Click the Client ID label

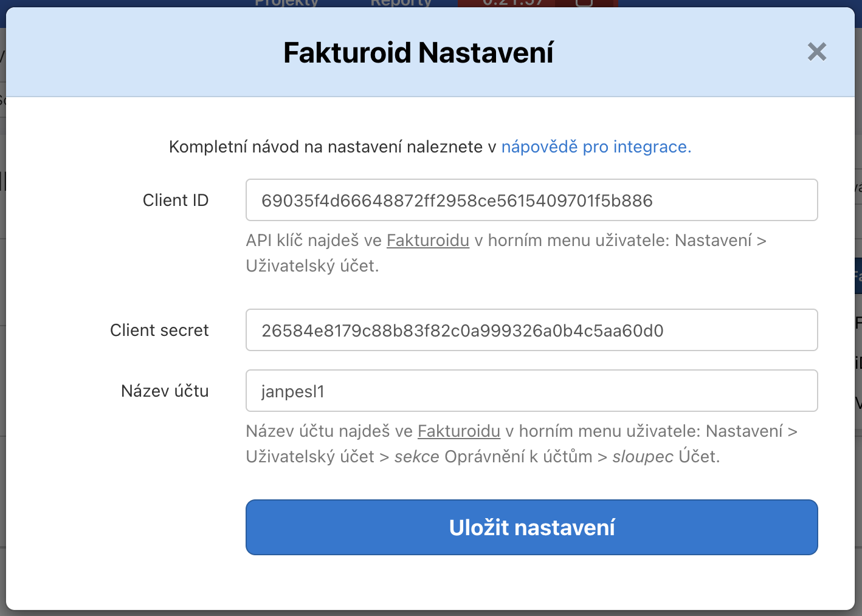point(176,200)
